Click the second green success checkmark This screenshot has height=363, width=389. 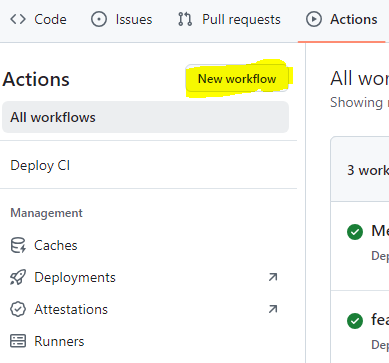[355, 321]
